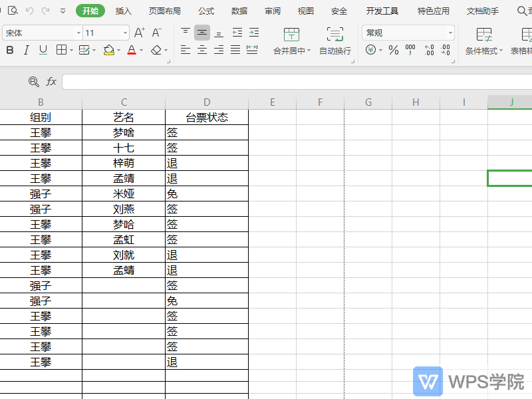
Task: Apply bold formatting to selected cell
Action: [x=9, y=51]
